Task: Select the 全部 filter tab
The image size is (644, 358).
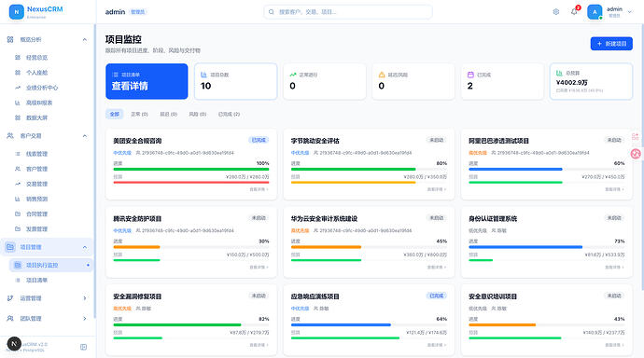Action: [115, 114]
